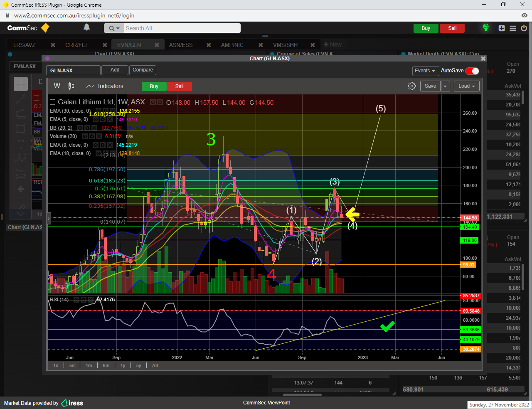Click the Buy button in the top header
Image resolution: width=532 pixels, height=409 pixels.
pyautogui.click(x=426, y=28)
